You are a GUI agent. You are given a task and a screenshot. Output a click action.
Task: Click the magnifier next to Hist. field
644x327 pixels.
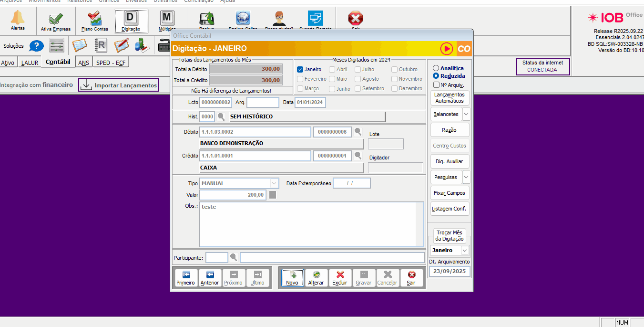221,116
